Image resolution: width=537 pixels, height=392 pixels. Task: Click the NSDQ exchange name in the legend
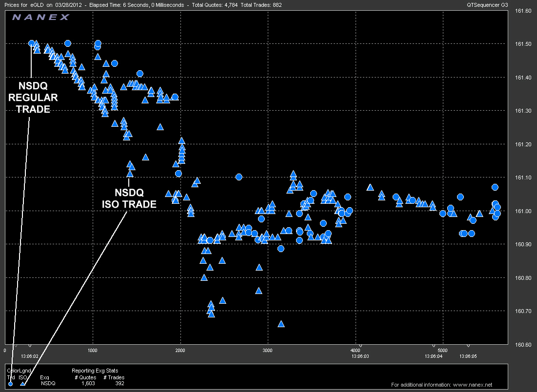coord(48,383)
